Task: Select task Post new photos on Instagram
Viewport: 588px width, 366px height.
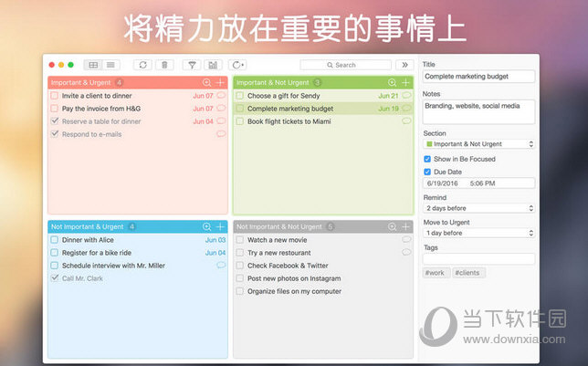Action: [x=294, y=278]
